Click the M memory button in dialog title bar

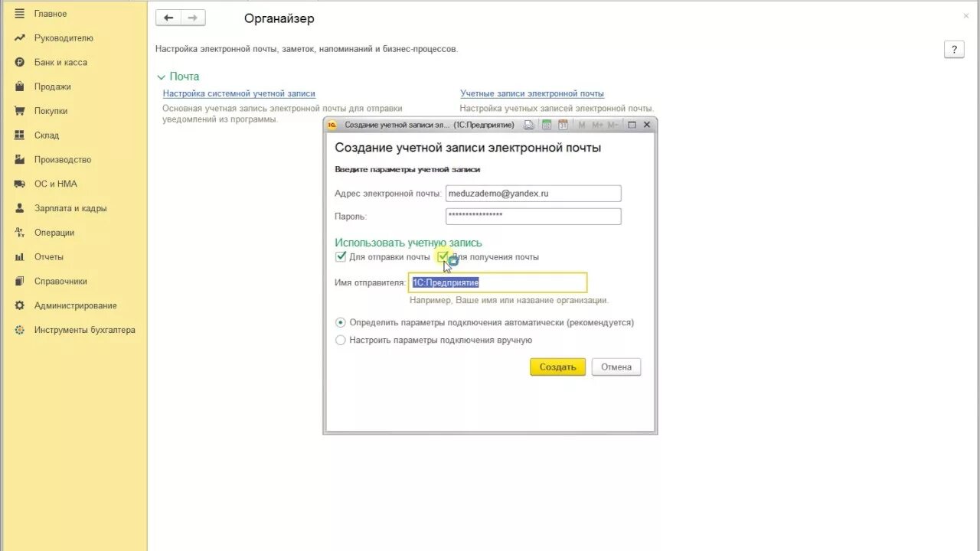pos(582,125)
